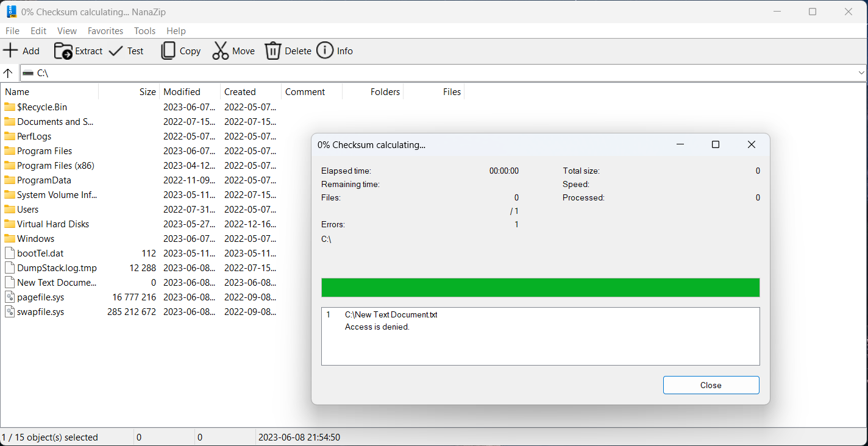Screen dimensions: 868x446
Task: Open the Favorites menu
Action: (x=105, y=30)
